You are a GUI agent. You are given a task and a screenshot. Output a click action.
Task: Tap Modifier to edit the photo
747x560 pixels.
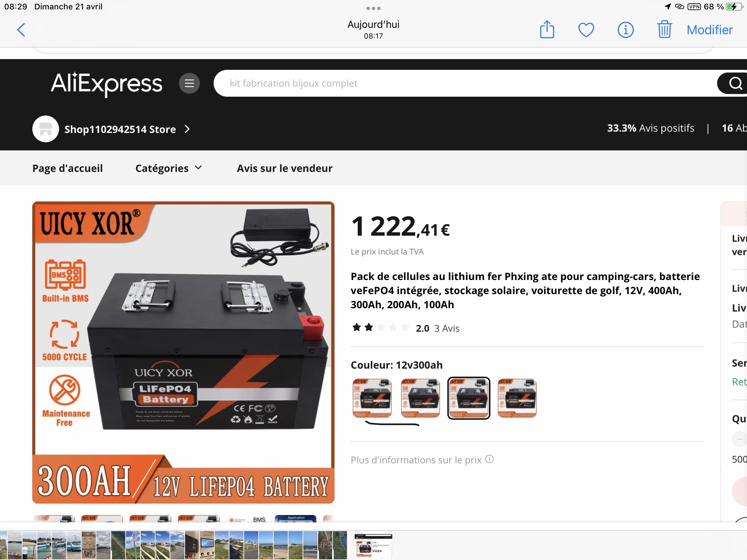(709, 30)
